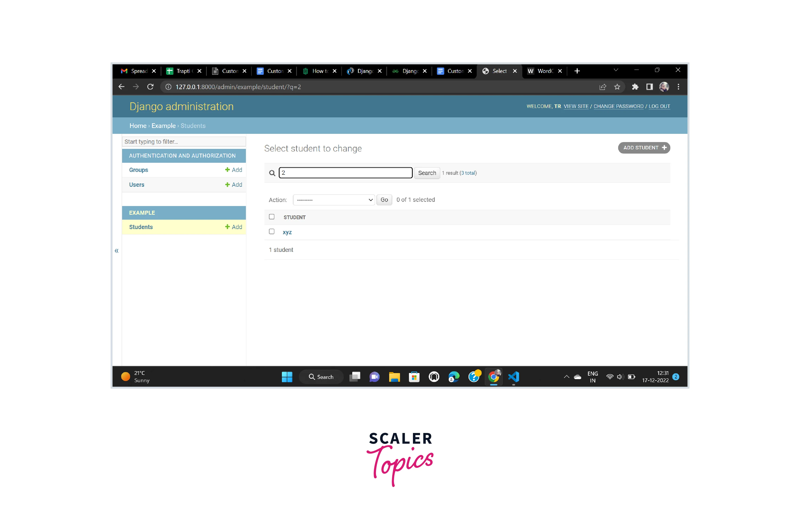
Task: Click the Add icon next to Users
Action: (x=233, y=185)
